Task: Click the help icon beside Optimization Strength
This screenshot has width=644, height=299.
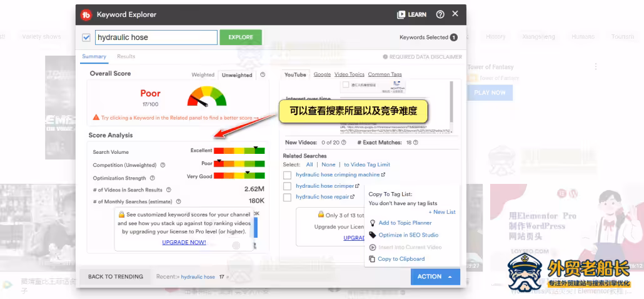Action: [x=153, y=178]
